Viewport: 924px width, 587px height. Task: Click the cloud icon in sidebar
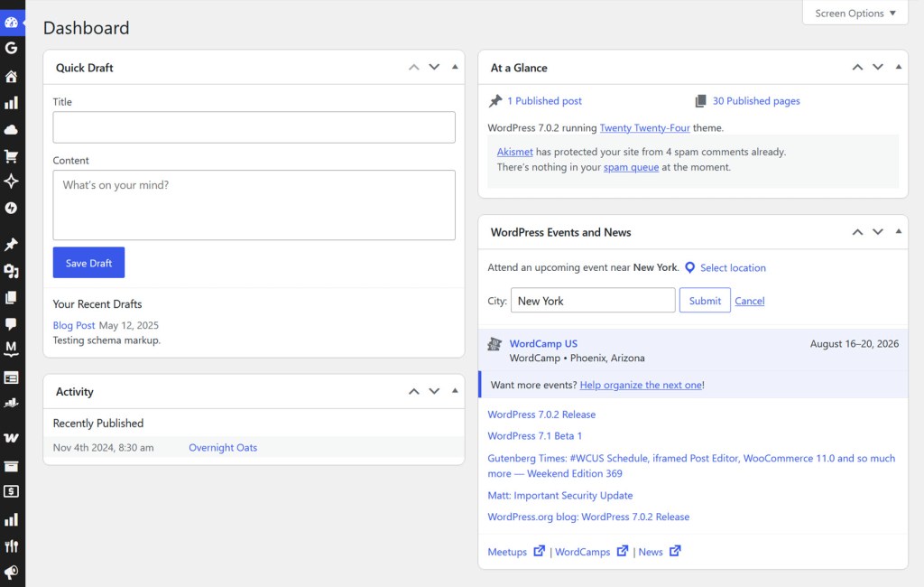(x=11, y=130)
